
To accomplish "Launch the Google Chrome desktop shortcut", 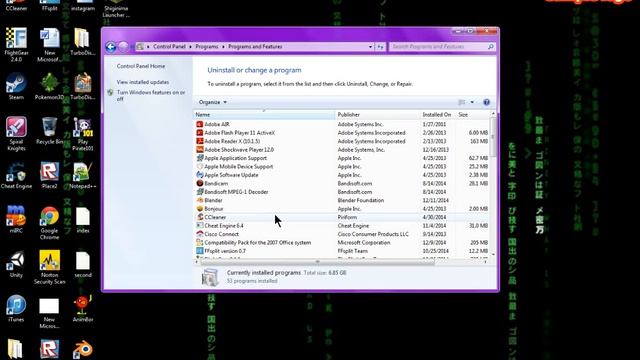I will [x=49, y=223].
